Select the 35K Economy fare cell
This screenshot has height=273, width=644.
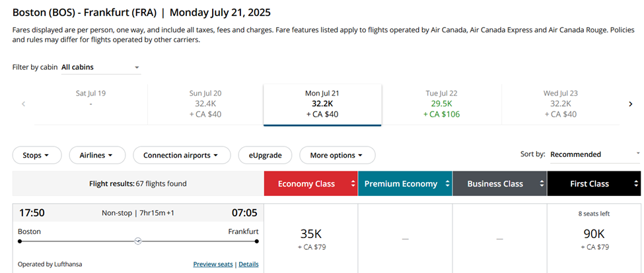(x=310, y=239)
